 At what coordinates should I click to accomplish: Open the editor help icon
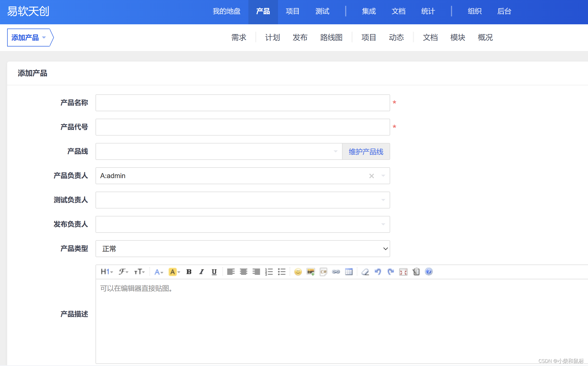[429, 272]
